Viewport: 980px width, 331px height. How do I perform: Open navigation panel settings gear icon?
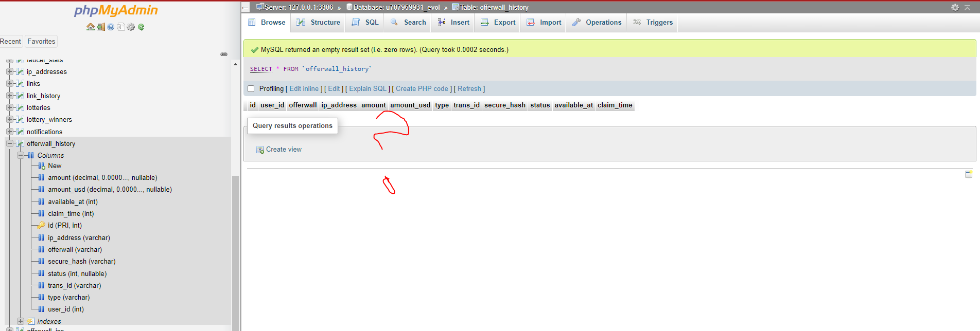(131, 27)
